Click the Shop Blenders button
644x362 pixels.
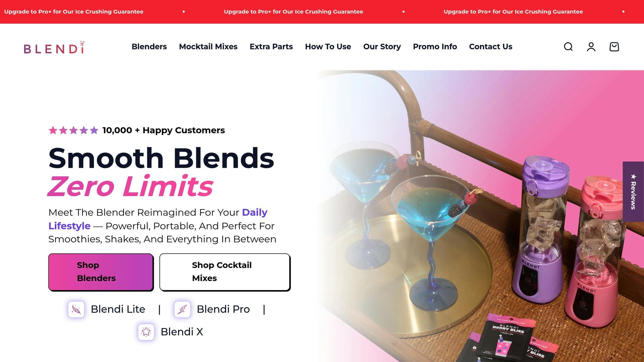[101, 272]
